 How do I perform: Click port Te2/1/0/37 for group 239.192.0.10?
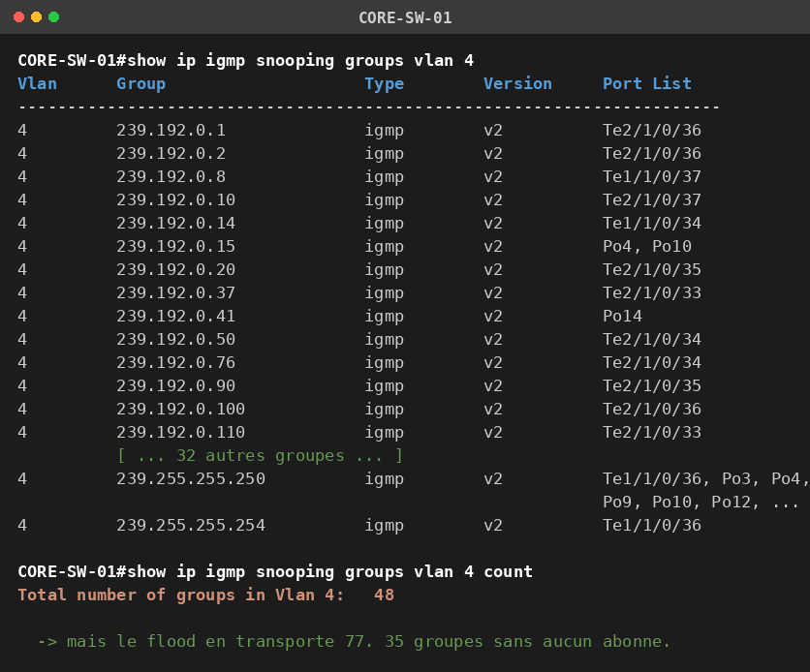click(x=652, y=199)
